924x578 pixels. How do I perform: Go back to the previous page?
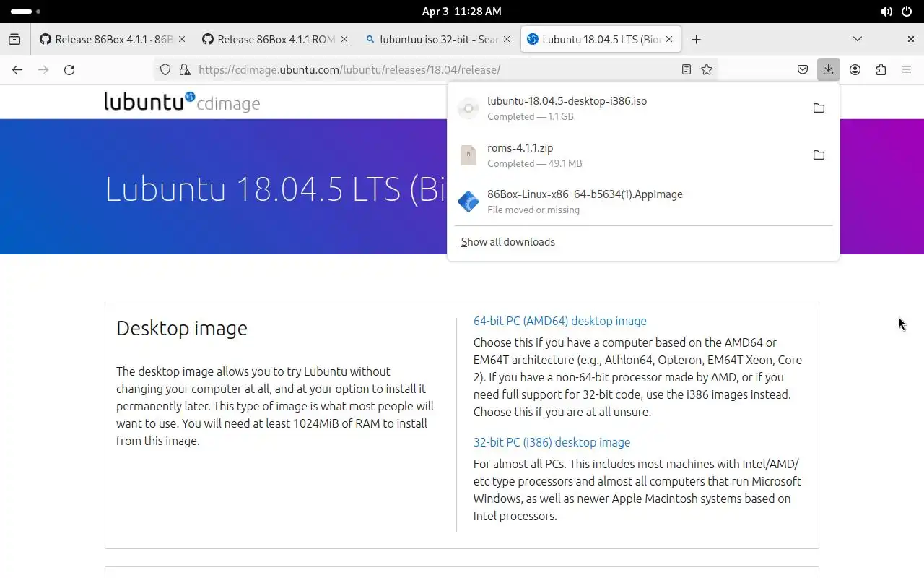click(x=17, y=69)
